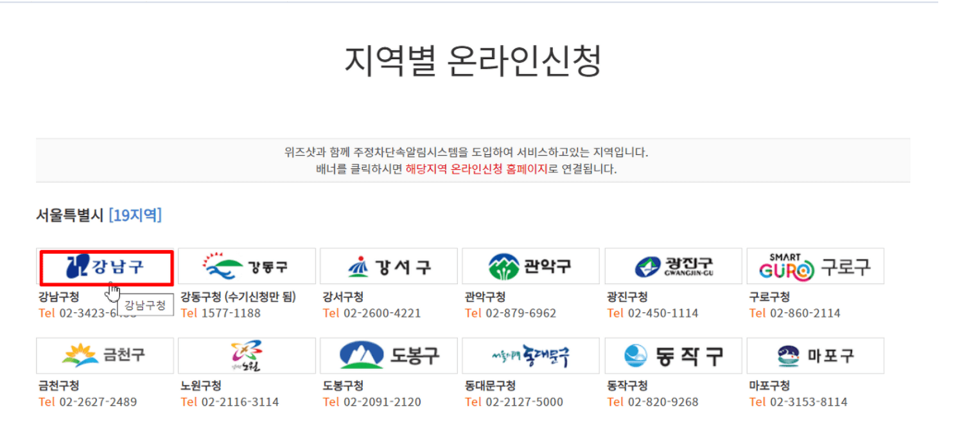
Task: Select the Geumcheon-gu (금천구) flower logo banner
Action: (x=106, y=355)
